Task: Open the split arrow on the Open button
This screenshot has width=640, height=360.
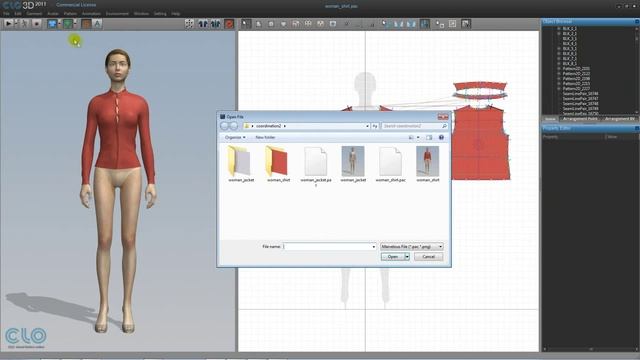Action: click(x=407, y=257)
